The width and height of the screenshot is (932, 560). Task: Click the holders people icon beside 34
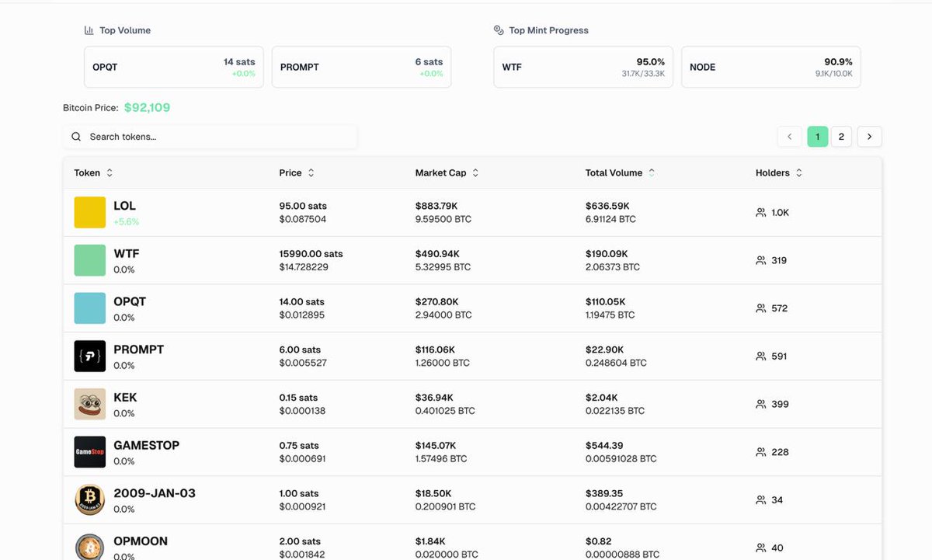click(x=761, y=500)
